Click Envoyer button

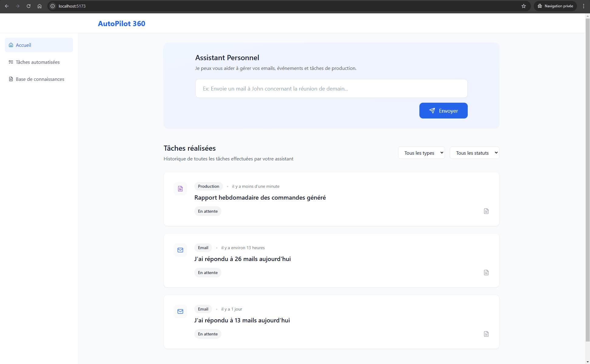click(x=443, y=111)
